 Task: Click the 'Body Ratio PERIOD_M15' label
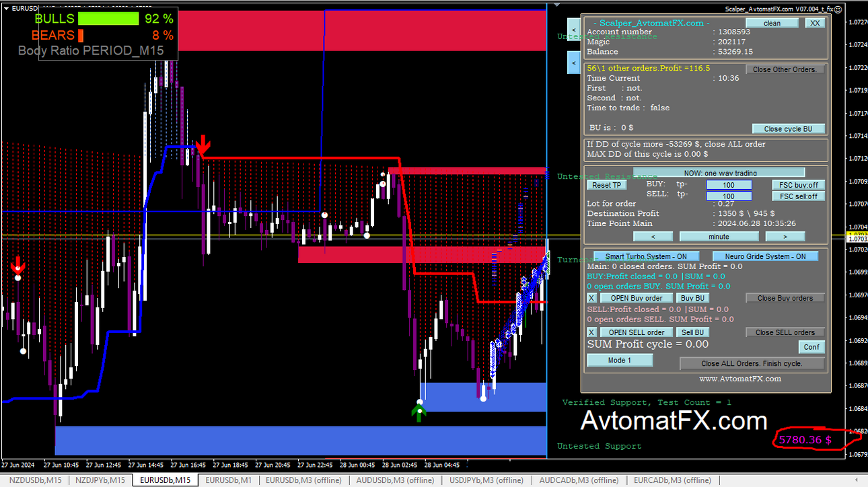point(91,50)
